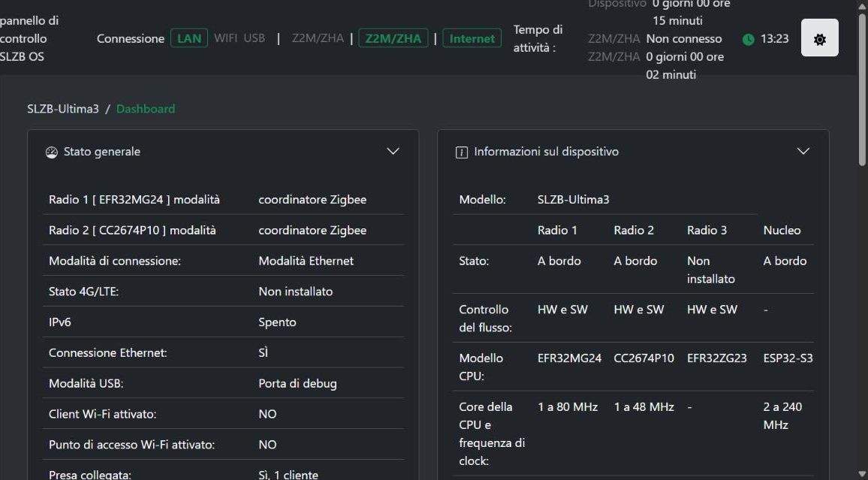Click the "Non connesso" uptime status
This screenshot has width=868, height=480.
click(684, 39)
